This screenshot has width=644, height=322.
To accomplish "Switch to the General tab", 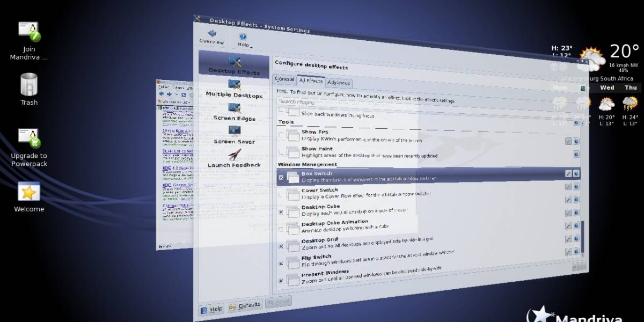I will [x=284, y=79].
